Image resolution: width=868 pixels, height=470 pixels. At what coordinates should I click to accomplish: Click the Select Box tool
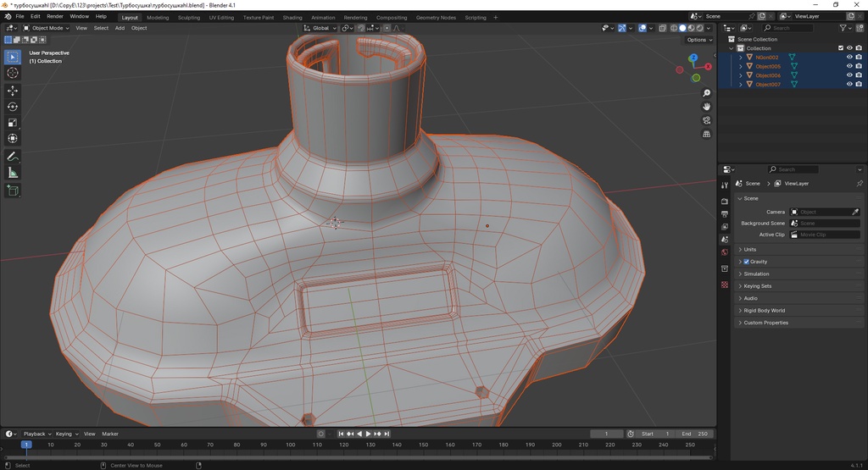(x=13, y=57)
